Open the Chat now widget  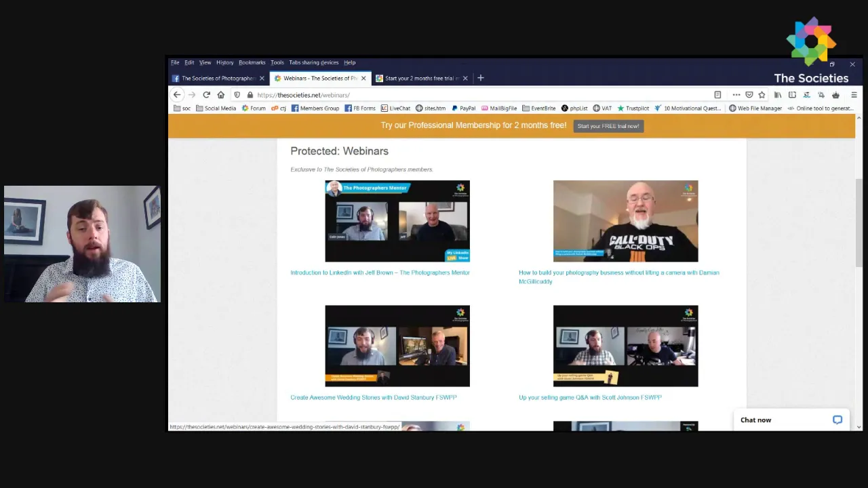point(791,420)
